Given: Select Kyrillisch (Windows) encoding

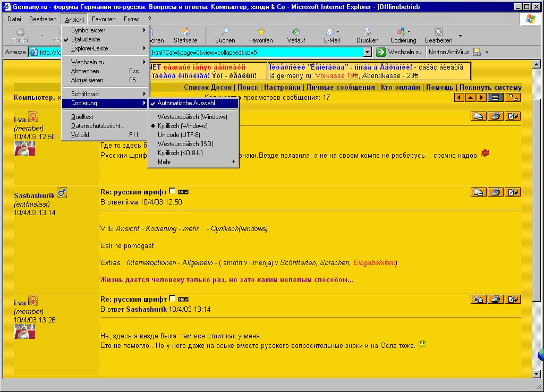Looking at the screenshot, I should 182,126.
